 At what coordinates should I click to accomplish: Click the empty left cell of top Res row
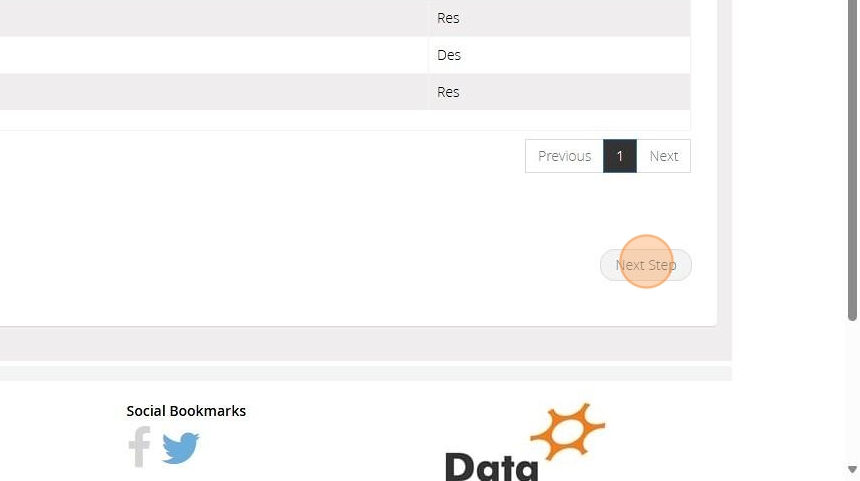pyautogui.click(x=214, y=18)
